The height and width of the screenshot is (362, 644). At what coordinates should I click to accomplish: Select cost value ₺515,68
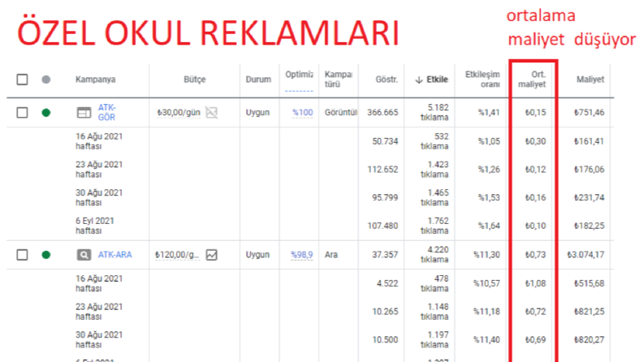(x=589, y=283)
